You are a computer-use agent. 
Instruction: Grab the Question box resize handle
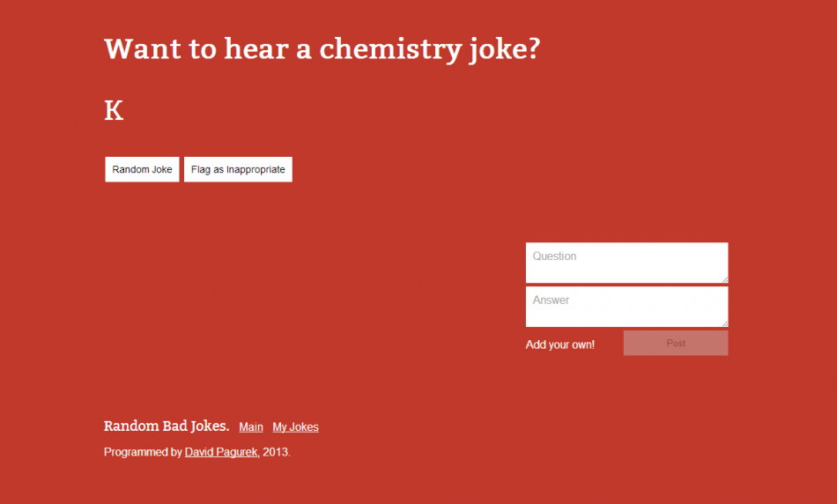724,279
